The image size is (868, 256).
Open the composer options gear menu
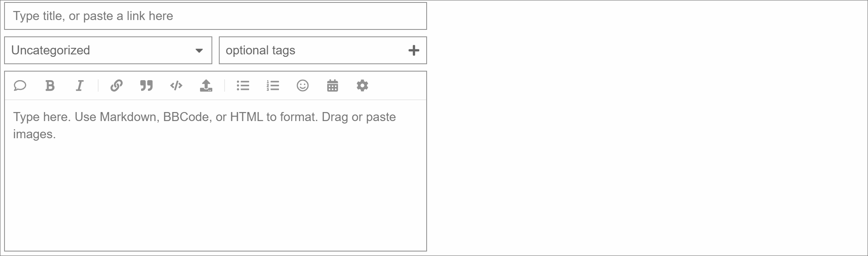(362, 85)
